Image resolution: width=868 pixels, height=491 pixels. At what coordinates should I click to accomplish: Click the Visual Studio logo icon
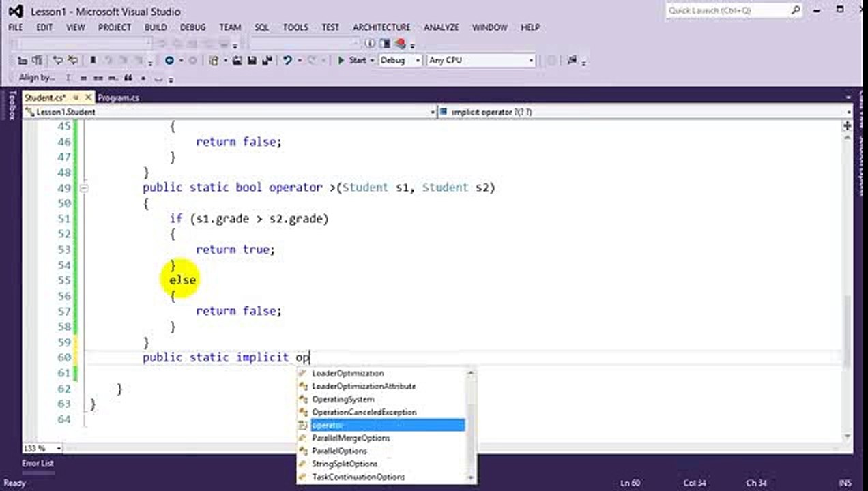[x=15, y=12]
